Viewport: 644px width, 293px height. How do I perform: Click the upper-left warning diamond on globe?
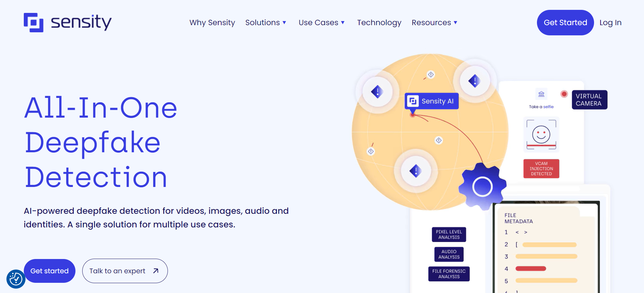click(377, 92)
